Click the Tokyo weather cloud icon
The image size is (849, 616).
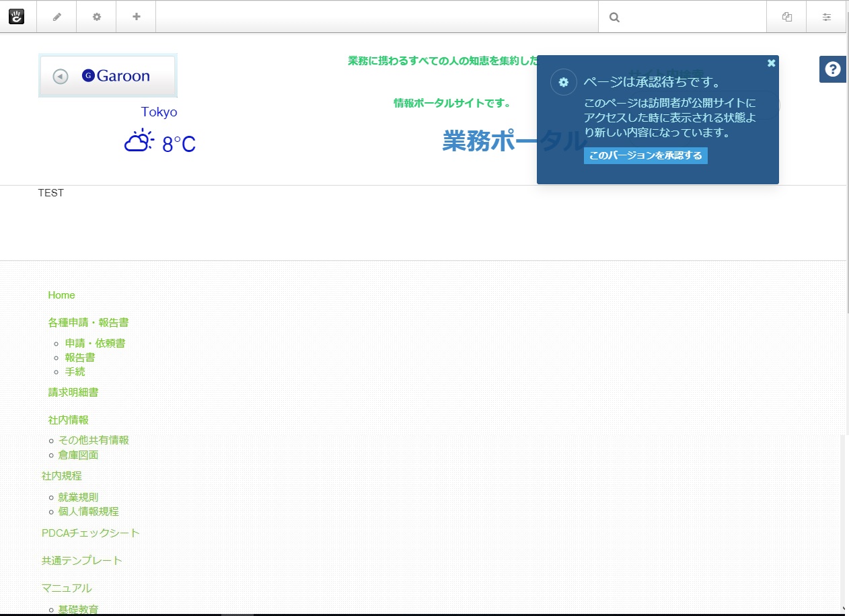139,141
